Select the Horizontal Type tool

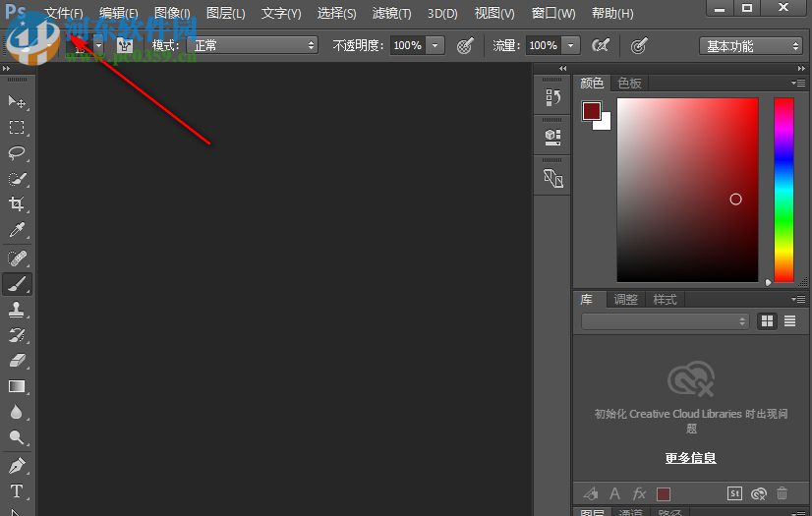coord(17,491)
